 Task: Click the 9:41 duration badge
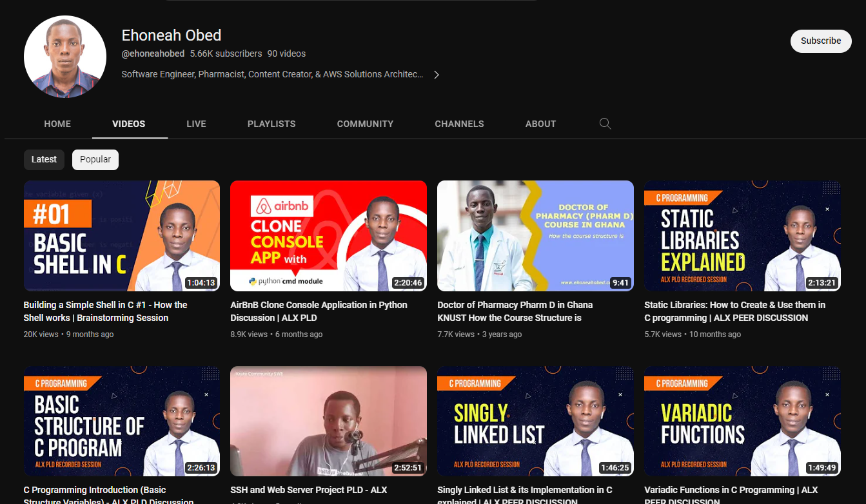point(620,282)
